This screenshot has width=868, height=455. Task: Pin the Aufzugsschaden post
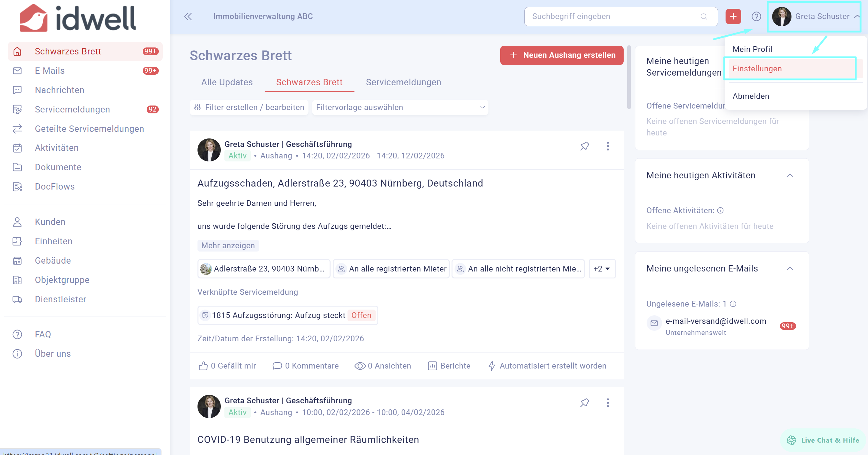(x=585, y=146)
